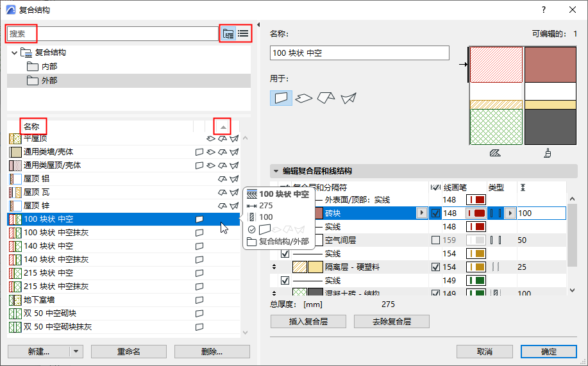Click line type icon in 砖块 row

(x=496, y=213)
